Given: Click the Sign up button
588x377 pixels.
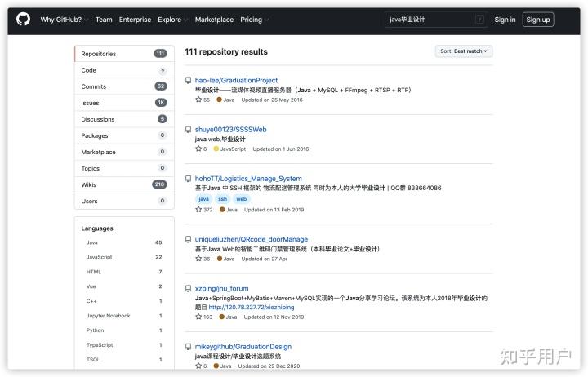Looking at the screenshot, I should pos(538,20).
